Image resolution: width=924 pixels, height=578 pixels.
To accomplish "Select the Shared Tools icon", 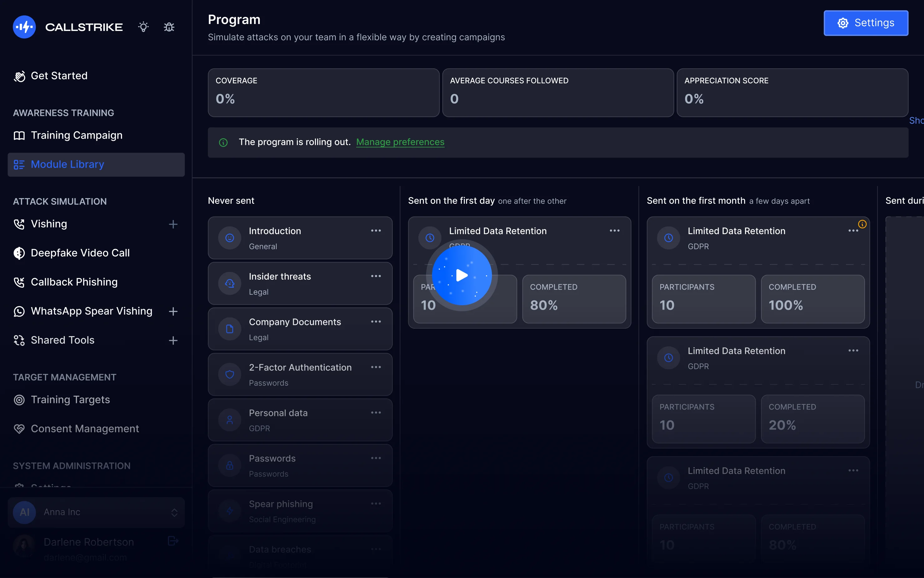I will [x=19, y=340].
